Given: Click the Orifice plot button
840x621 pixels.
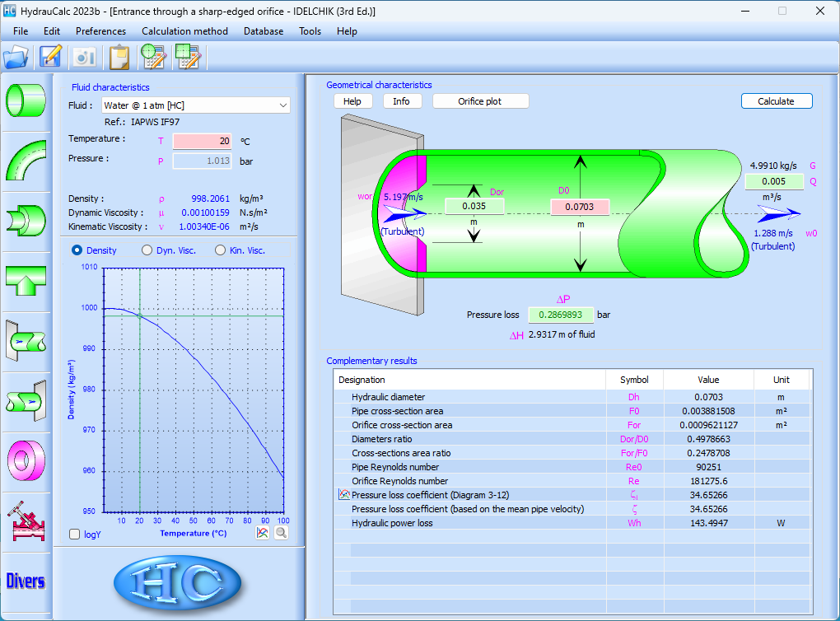Looking at the screenshot, I should [481, 101].
